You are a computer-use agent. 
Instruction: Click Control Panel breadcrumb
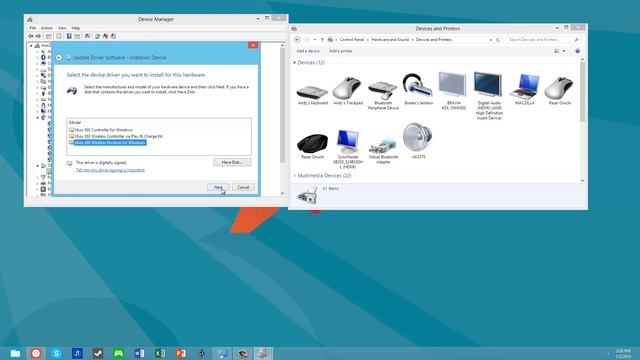pos(352,40)
